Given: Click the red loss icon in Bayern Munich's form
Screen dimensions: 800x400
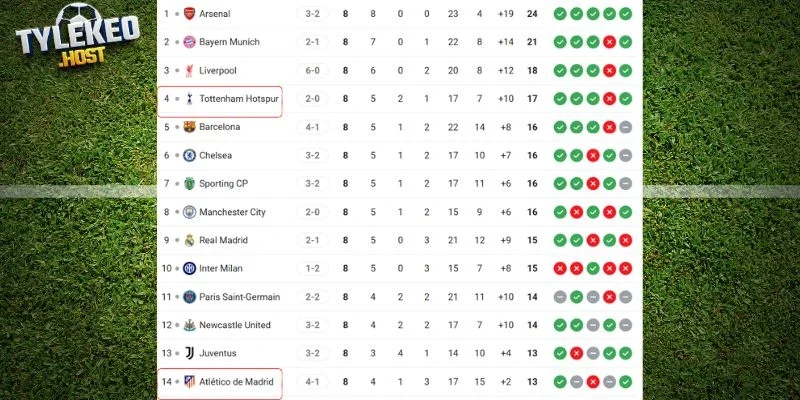Looking at the screenshot, I should [x=609, y=42].
